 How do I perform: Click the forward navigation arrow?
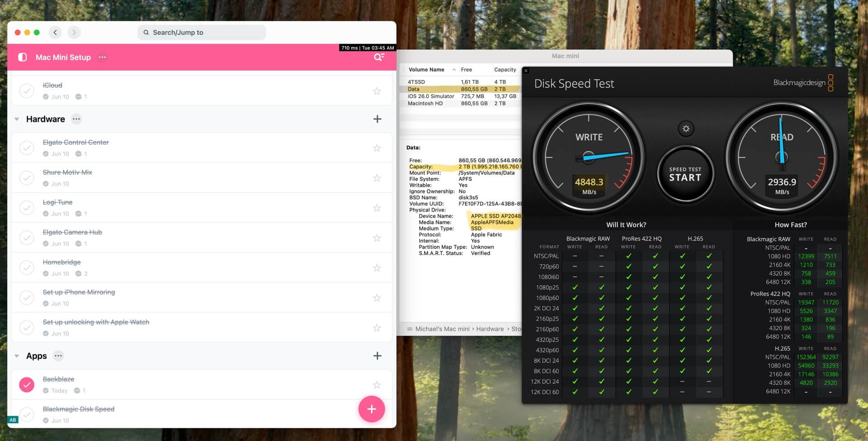click(x=74, y=33)
